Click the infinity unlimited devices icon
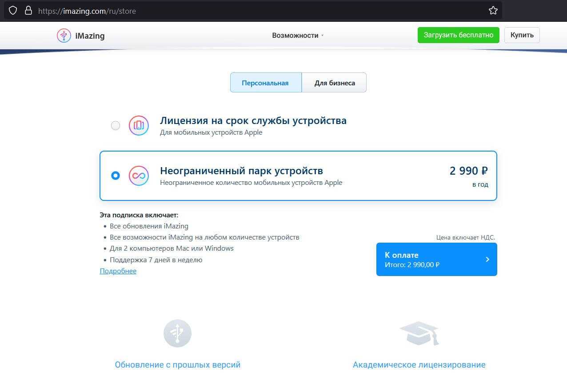 click(x=139, y=176)
